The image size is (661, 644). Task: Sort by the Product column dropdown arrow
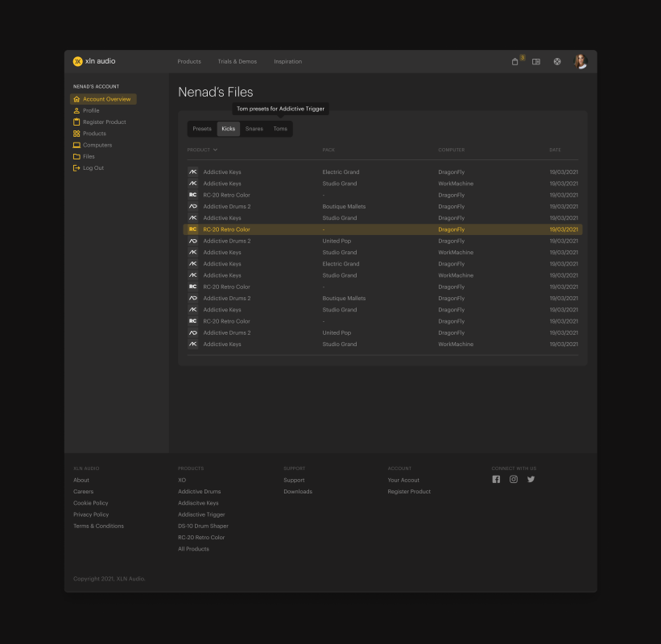pos(216,150)
